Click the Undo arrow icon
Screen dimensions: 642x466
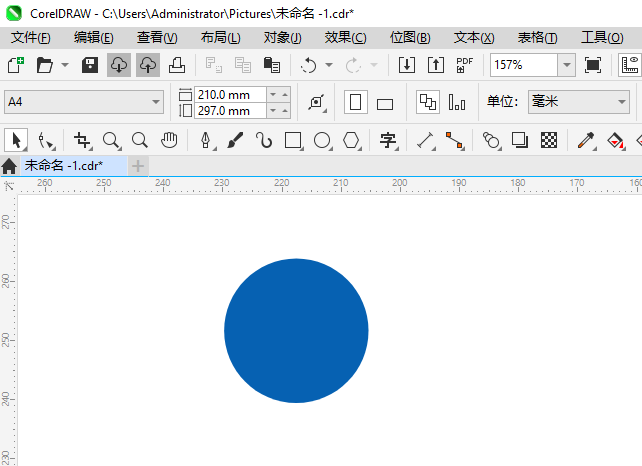click(308, 65)
